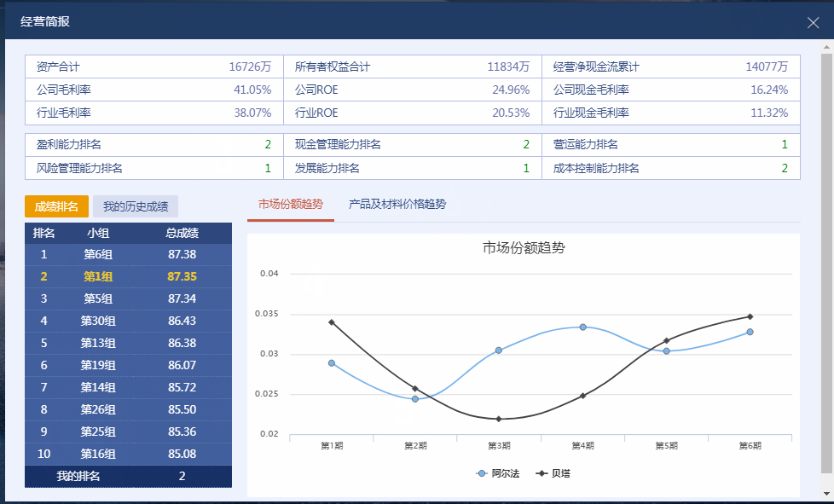The image size is (834, 504).
Task: Click 贝塔 data point at 第6期
Action: point(750,316)
